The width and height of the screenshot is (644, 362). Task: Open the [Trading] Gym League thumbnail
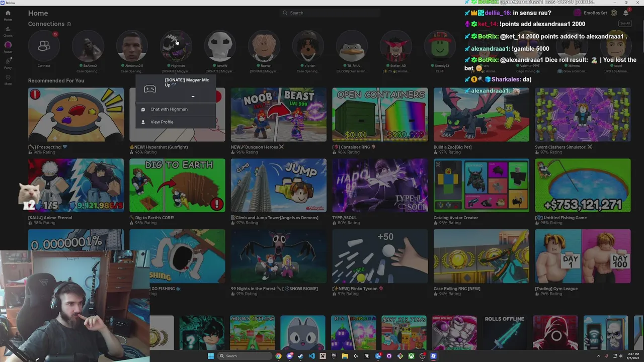583,256
